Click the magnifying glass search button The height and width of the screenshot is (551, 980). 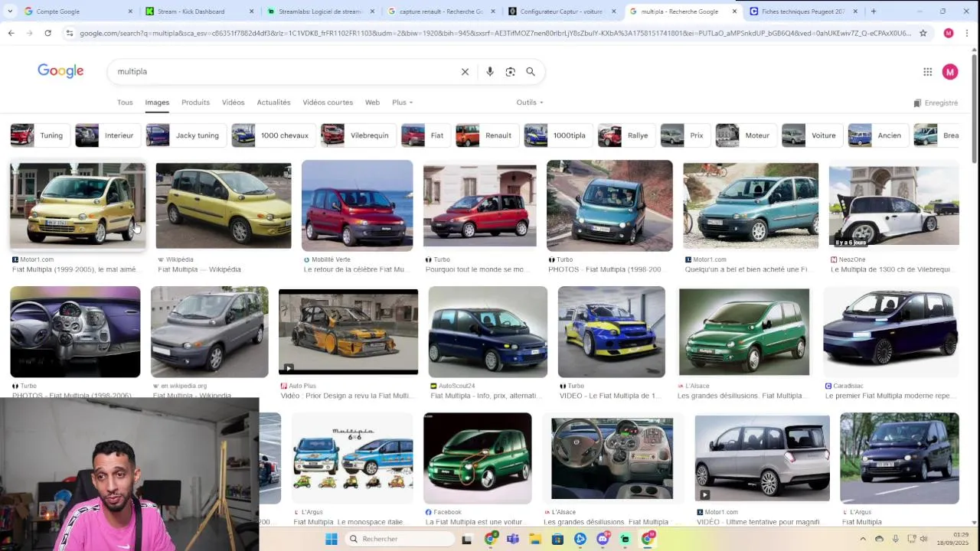[x=531, y=71]
